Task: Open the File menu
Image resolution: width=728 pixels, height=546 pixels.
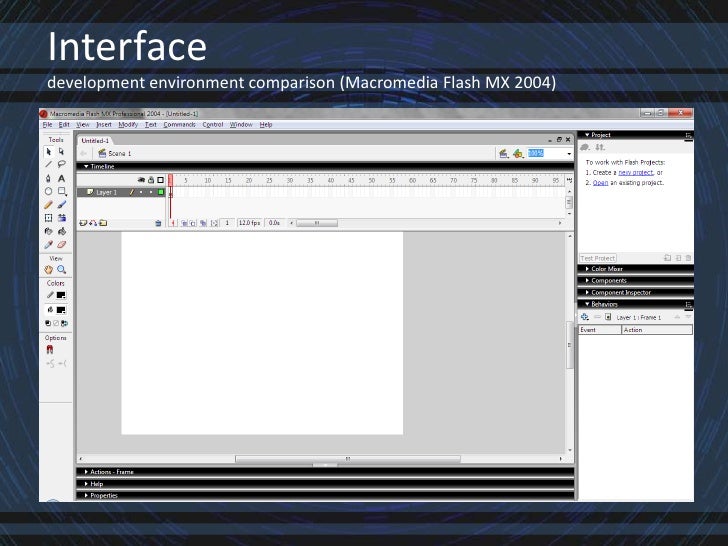Action: pyautogui.click(x=47, y=124)
